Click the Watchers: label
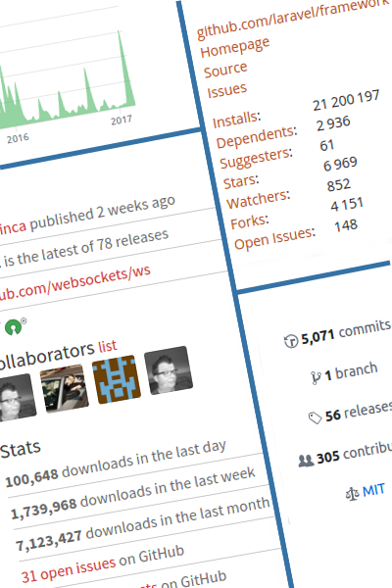Viewport: 392px width, 588px height. [259, 200]
